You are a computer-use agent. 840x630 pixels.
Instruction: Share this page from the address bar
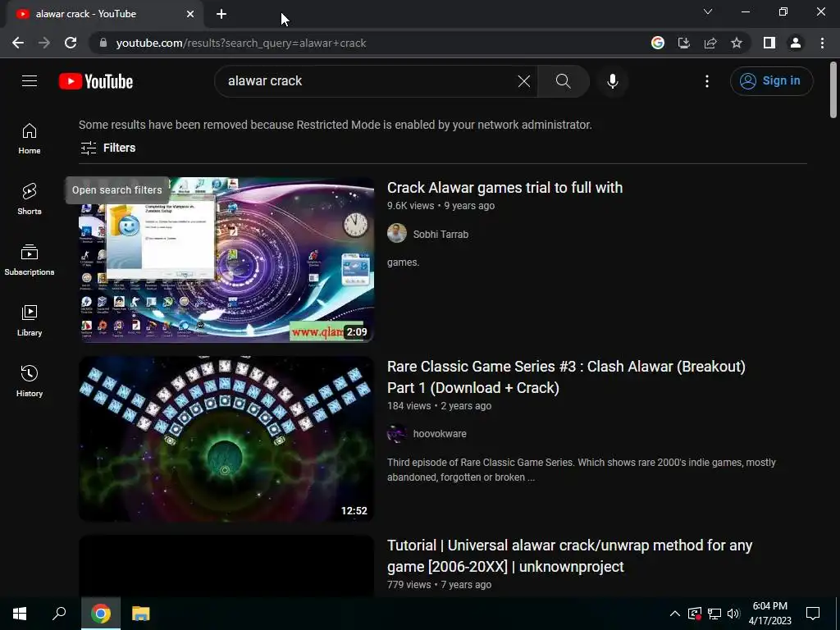pos(710,43)
